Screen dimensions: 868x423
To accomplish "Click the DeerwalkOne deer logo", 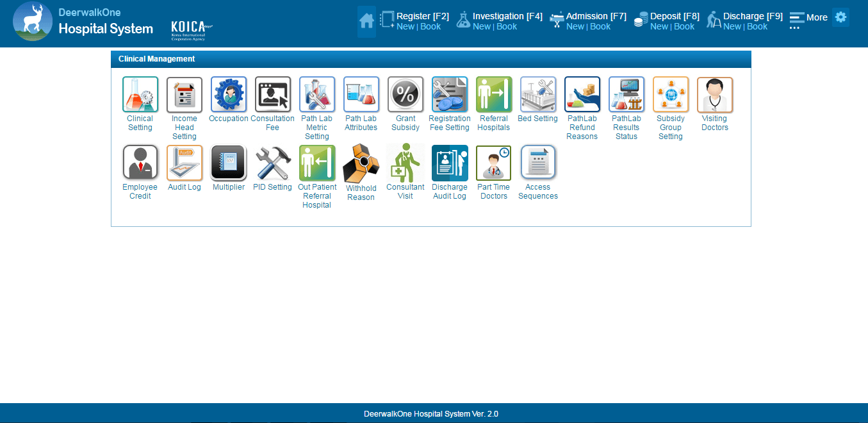I will 33,21.
